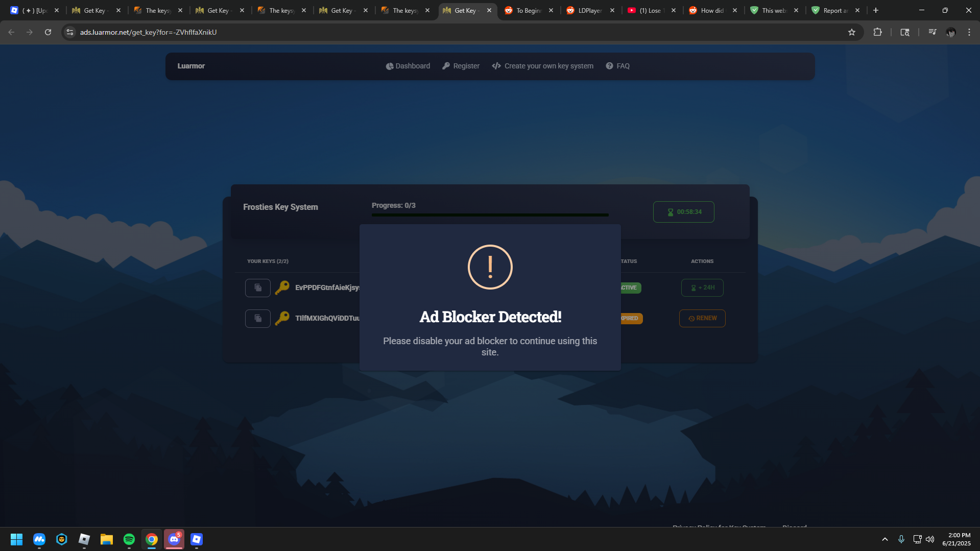The width and height of the screenshot is (980, 551).
Task: Toggle the microphone tray icon
Action: tap(901, 539)
